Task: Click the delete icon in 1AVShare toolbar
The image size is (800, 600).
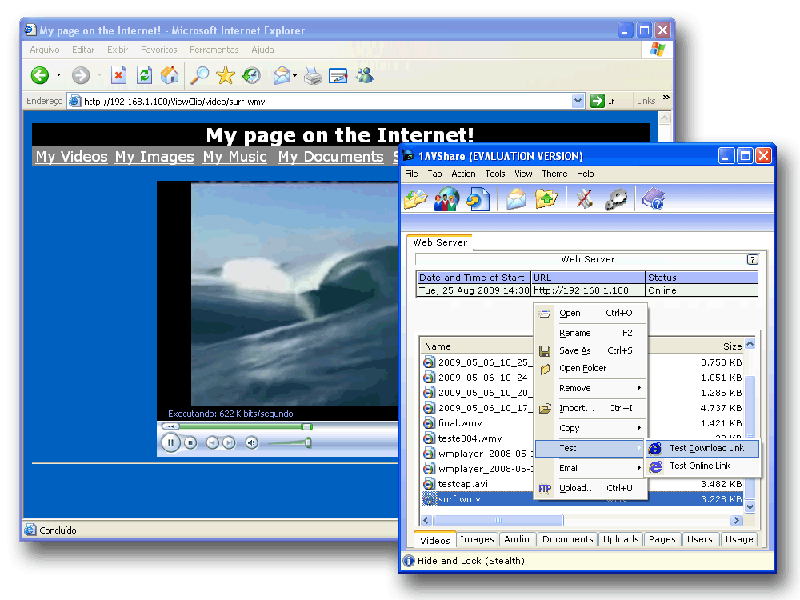Action: point(583,198)
